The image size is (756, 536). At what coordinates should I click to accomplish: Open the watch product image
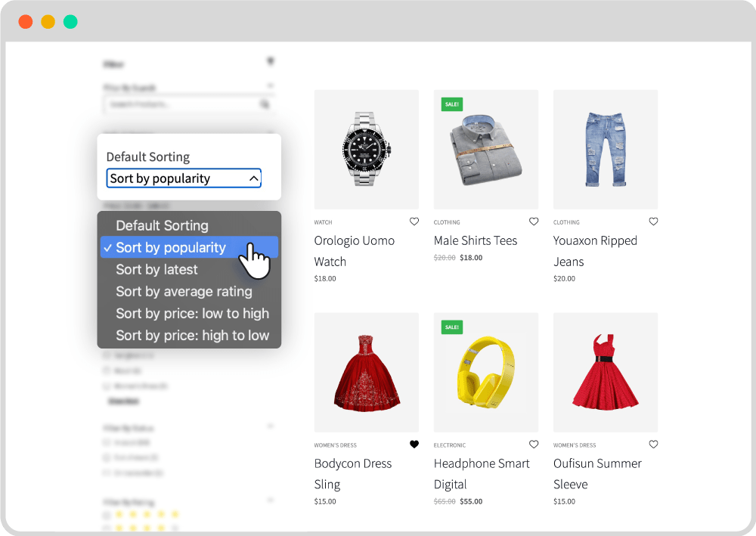pos(367,150)
